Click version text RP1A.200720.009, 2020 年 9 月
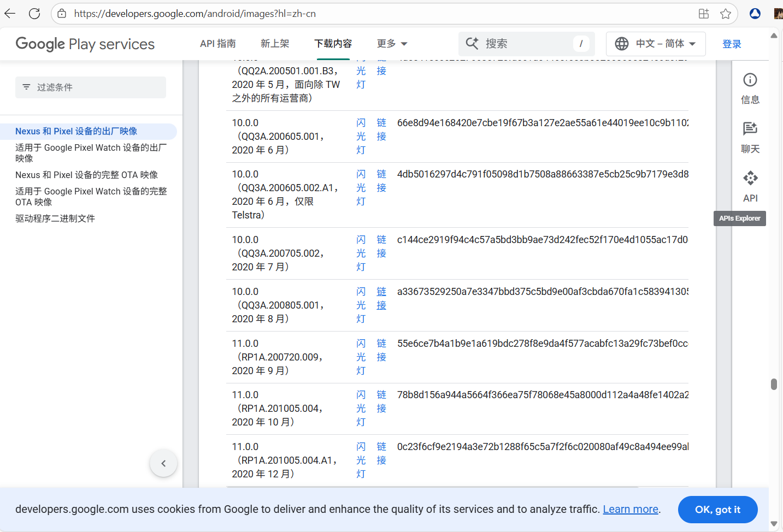 pyautogui.click(x=279, y=364)
